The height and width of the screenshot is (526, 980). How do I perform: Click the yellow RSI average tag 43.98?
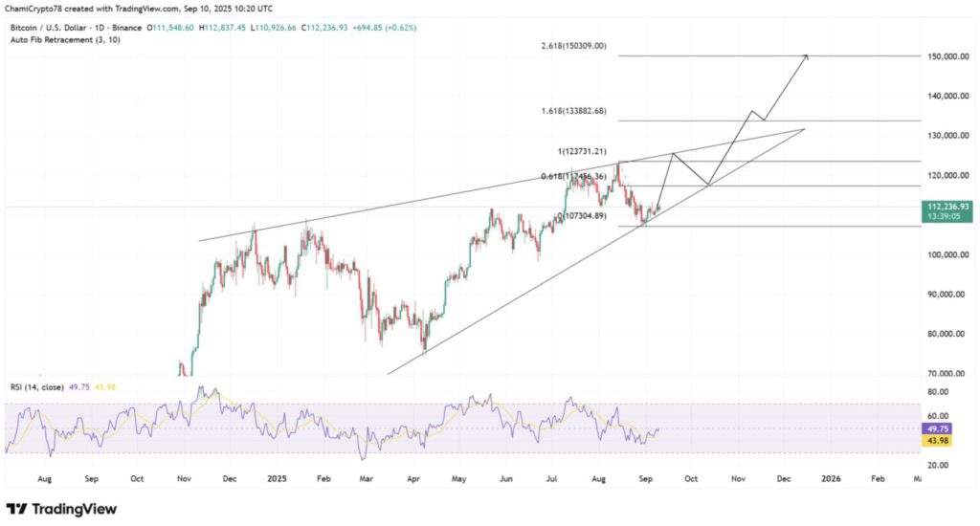pos(934,441)
